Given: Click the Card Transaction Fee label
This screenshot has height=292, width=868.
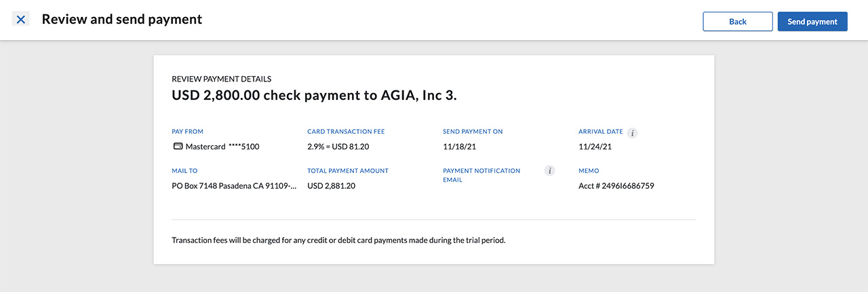Looking at the screenshot, I should coord(346,132).
